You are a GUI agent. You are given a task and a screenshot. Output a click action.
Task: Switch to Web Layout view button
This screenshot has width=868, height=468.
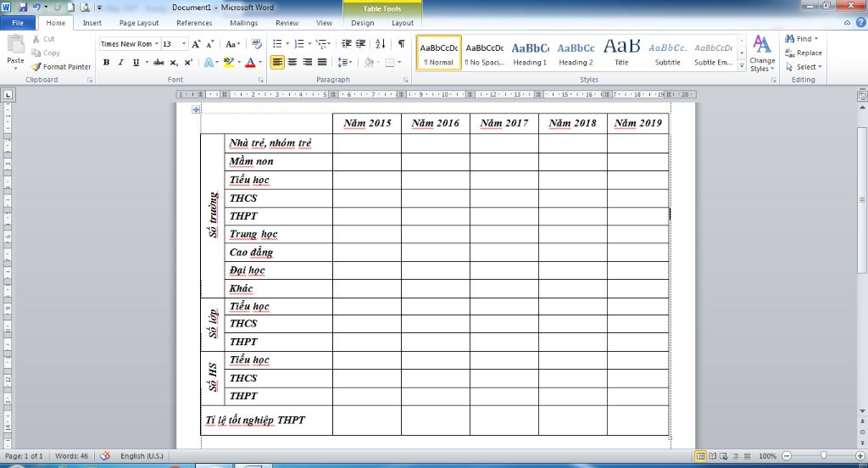(723, 456)
